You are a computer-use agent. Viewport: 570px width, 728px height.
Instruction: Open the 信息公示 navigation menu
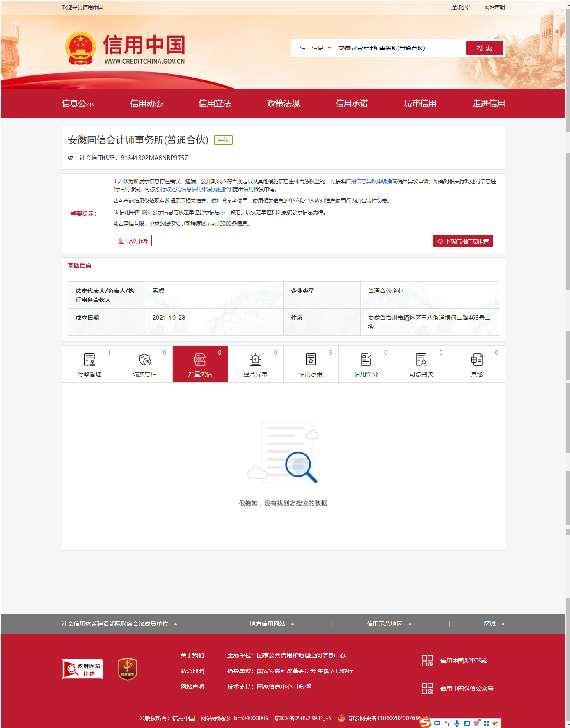pyautogui.click(x=78, y=103)
